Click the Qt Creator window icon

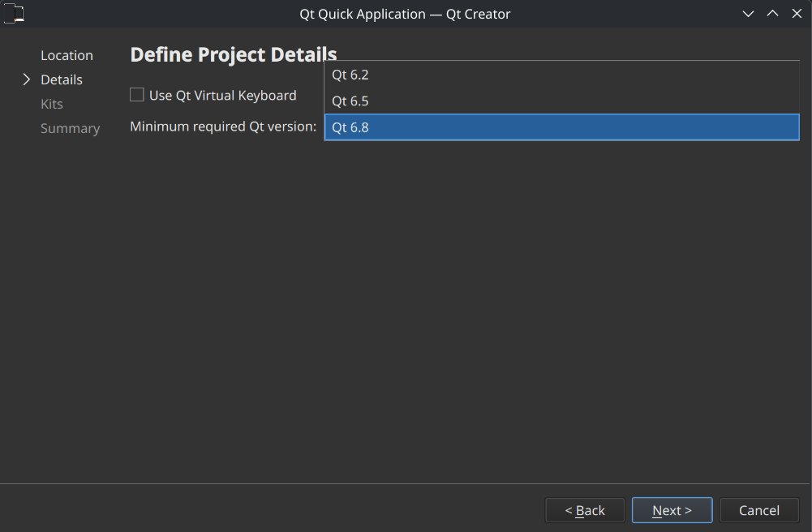pyautogui.click(x=14, y=14)
